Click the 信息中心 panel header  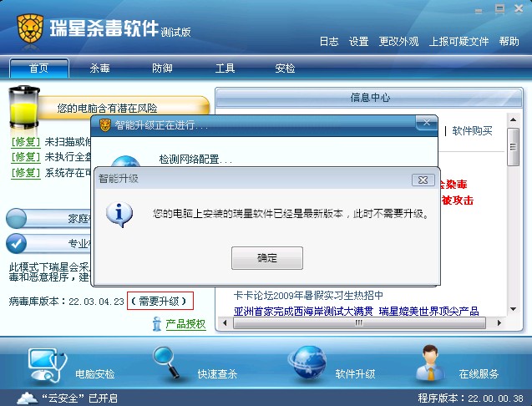point(369,98)
